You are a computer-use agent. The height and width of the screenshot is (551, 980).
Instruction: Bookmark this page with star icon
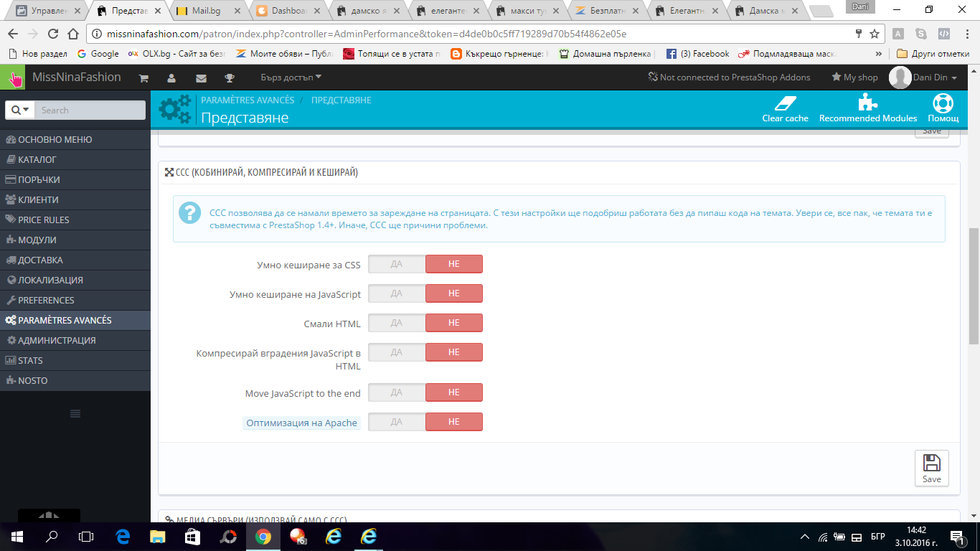tap(875, 34)
